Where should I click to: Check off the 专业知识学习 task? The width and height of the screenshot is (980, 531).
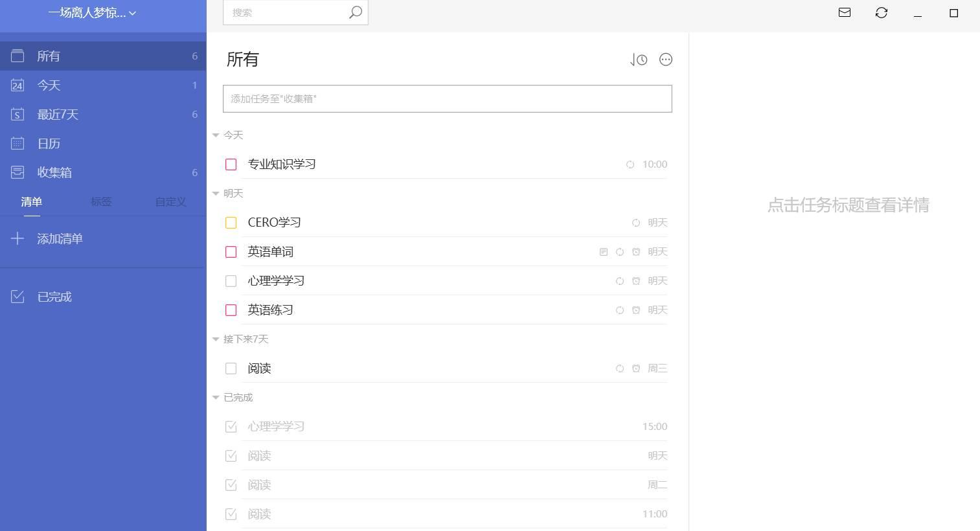231,164
